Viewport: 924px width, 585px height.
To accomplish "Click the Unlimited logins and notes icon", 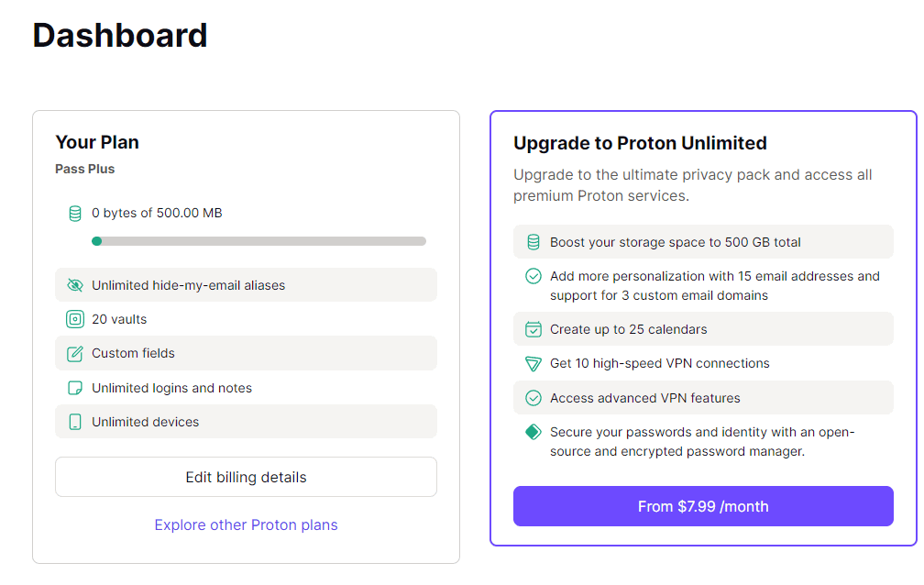I will coord(75,388).
